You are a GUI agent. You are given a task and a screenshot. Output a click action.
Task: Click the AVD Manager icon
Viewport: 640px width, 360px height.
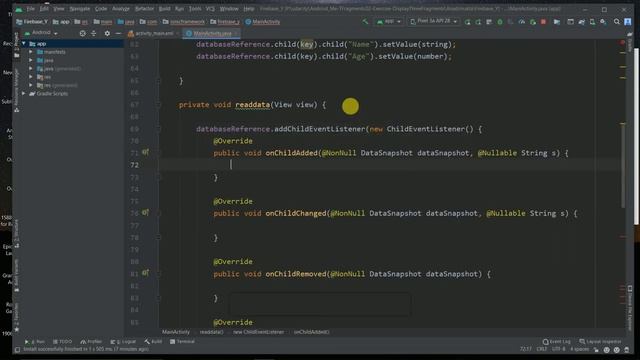point(592,22)
